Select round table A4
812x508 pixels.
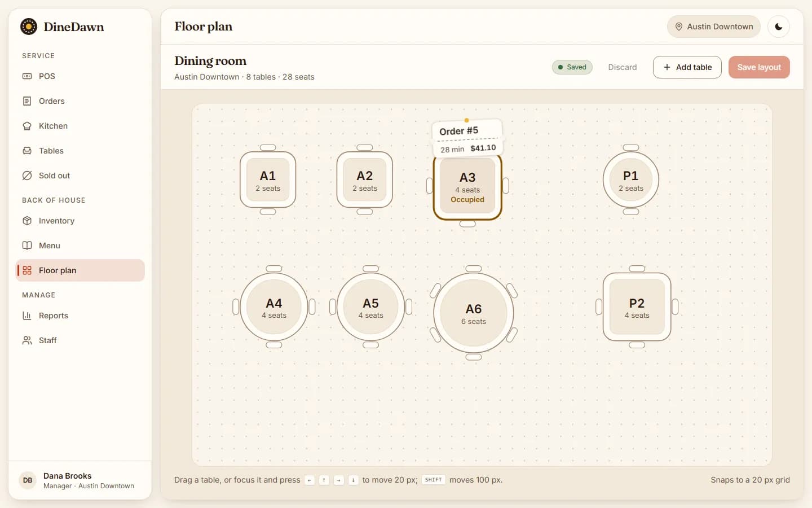[274, 307]
